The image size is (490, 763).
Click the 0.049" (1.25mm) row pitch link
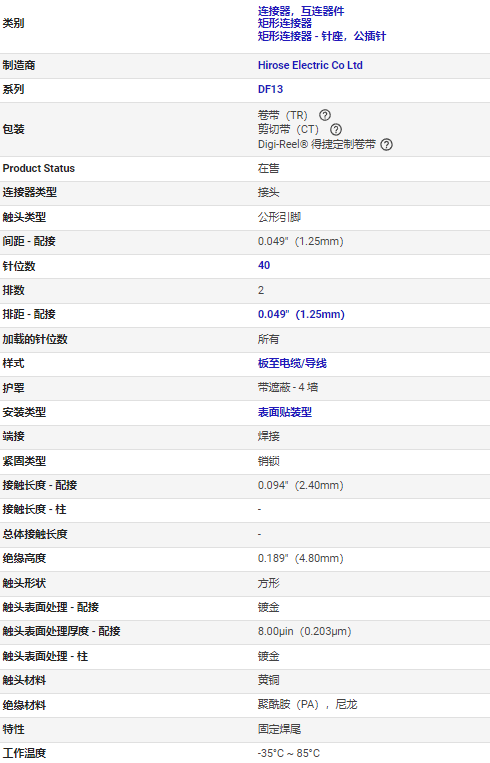(x=301, y=314)
